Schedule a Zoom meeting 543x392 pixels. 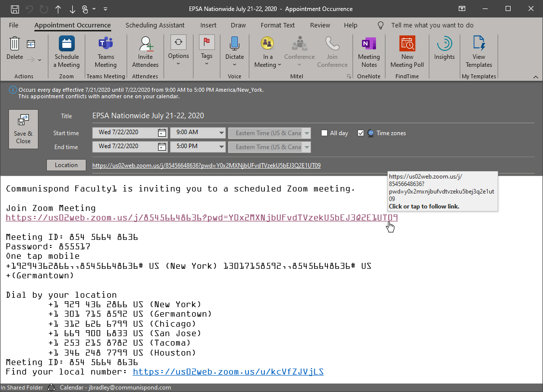[66, 52]
